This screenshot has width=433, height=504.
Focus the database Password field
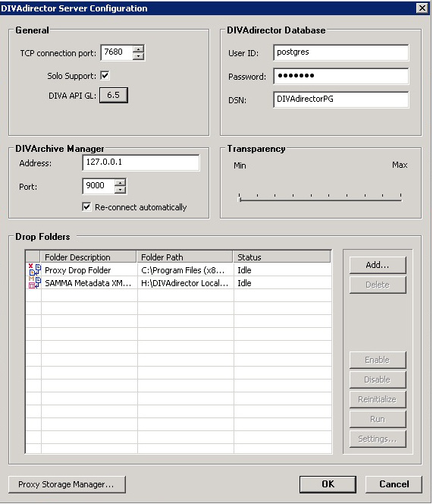pyautogui.click(x=341, y=76)
